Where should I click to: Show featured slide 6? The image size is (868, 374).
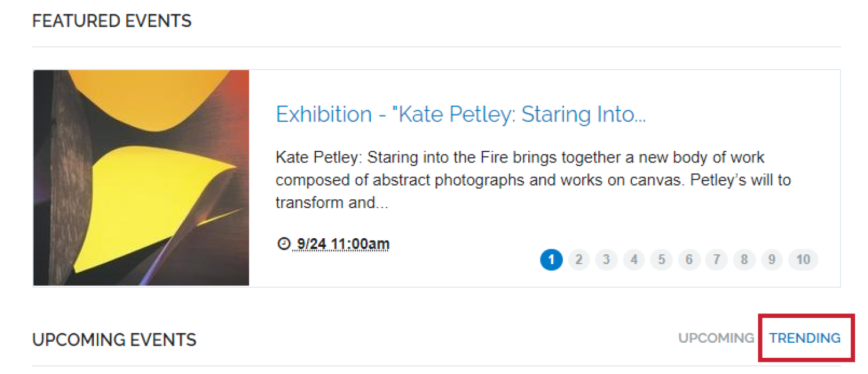689,260
